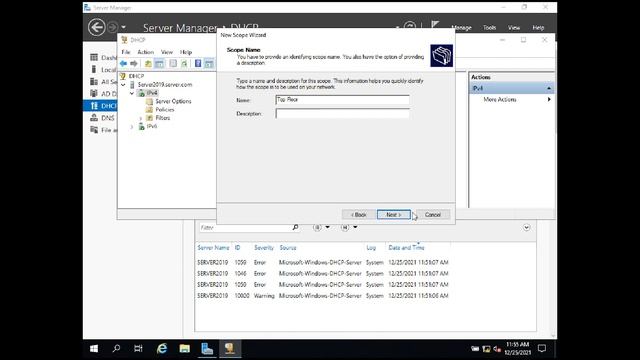Open the View menu in DHCP console

tap(167, 52)
